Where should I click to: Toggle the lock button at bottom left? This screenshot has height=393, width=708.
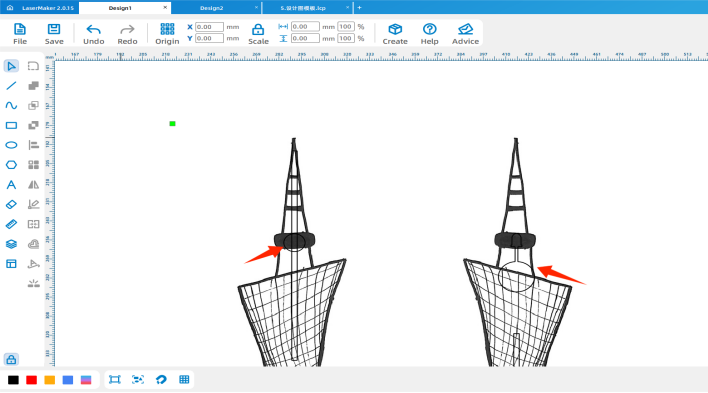click(11, 360)
